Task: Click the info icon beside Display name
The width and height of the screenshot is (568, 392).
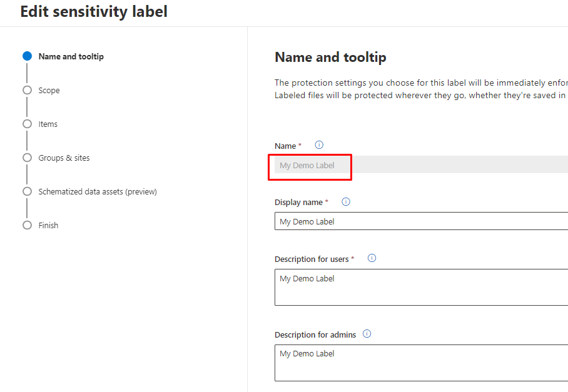Action: click(x=346, y=202)
